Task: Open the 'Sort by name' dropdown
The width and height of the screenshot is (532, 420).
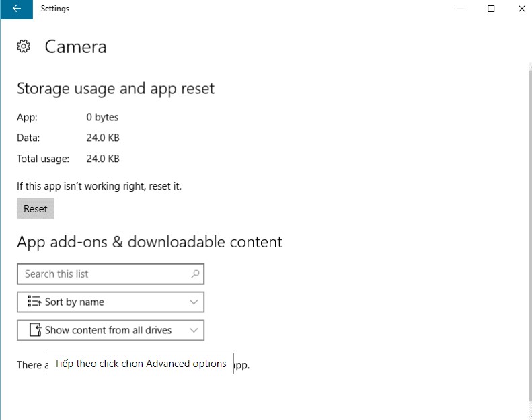Action: [x=110, y=302]
